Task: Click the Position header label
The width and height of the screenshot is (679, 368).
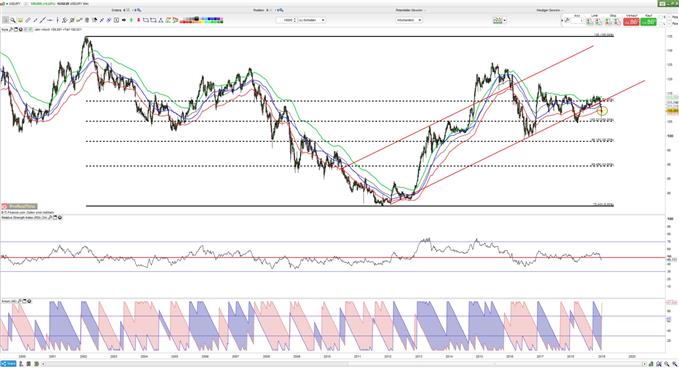Action: (259, 10)
